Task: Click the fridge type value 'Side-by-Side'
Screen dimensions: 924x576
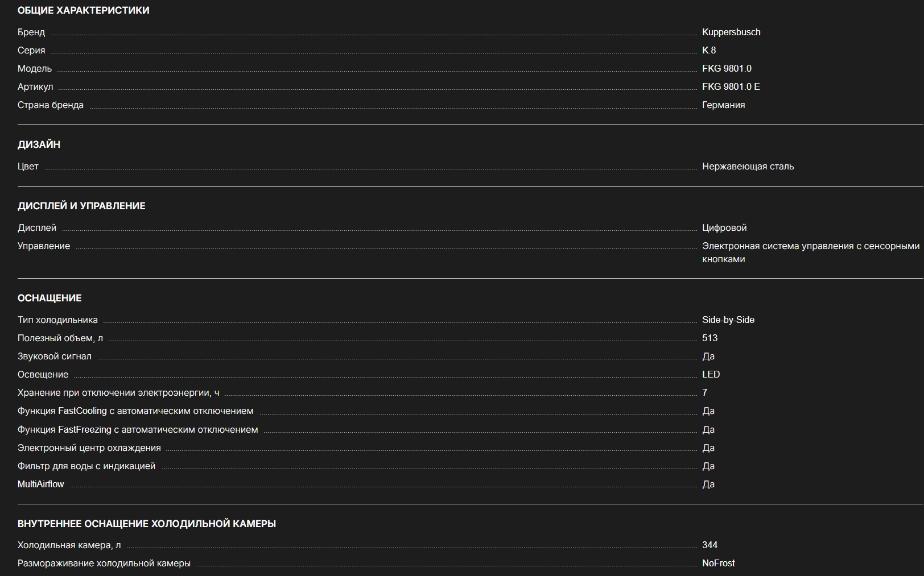Action: coord(728,320)
